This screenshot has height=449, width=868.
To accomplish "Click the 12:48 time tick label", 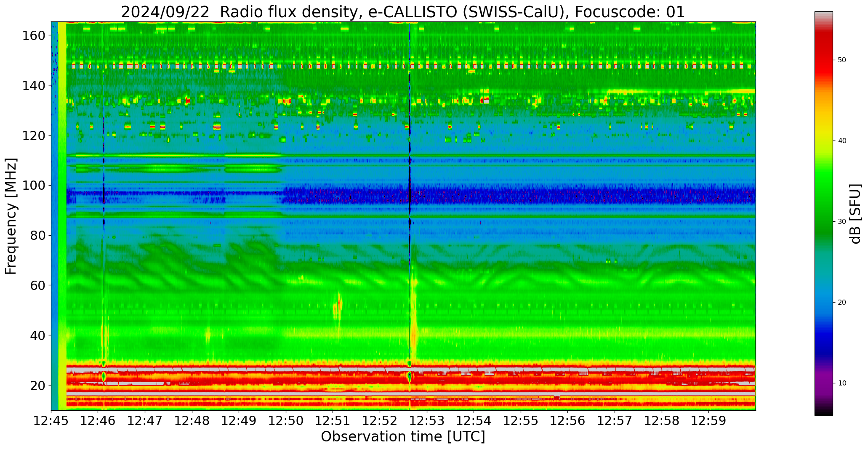I will pos(192,421).
